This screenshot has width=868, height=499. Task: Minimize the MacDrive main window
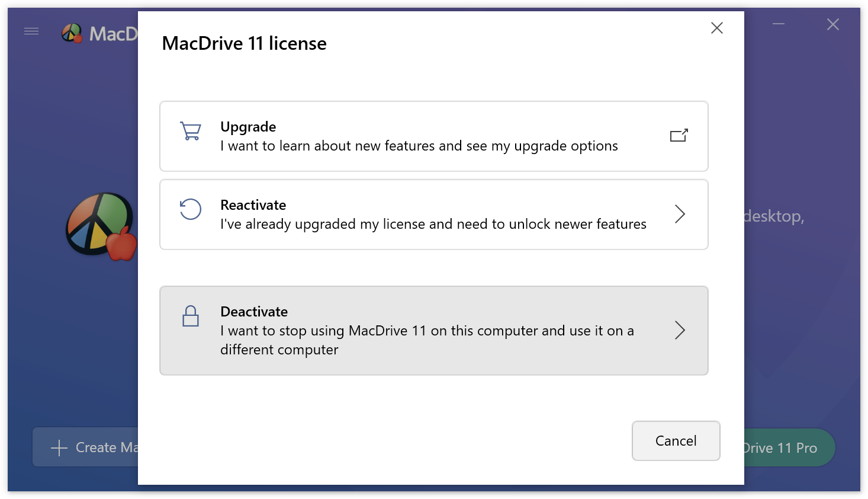click(x=779, y=24)
